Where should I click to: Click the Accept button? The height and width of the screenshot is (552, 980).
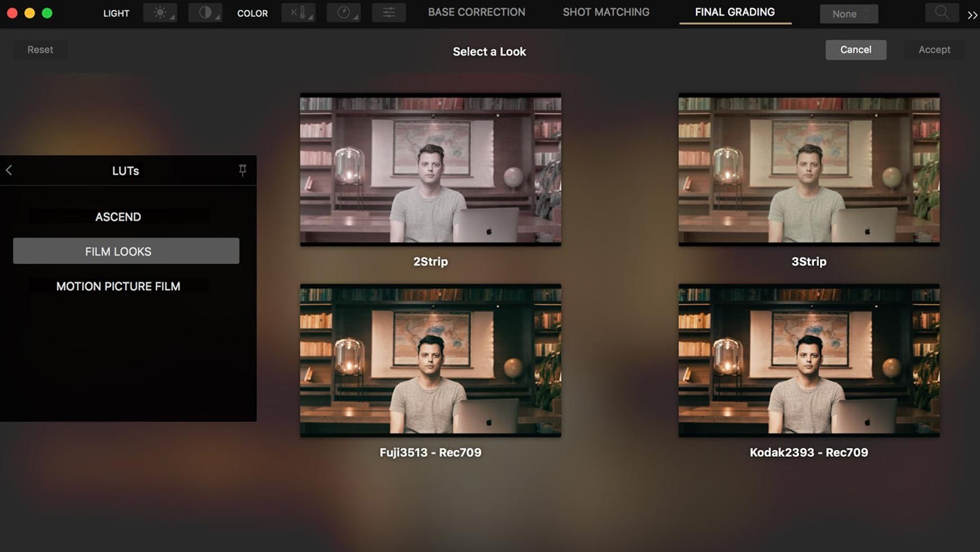pos(934,50)
